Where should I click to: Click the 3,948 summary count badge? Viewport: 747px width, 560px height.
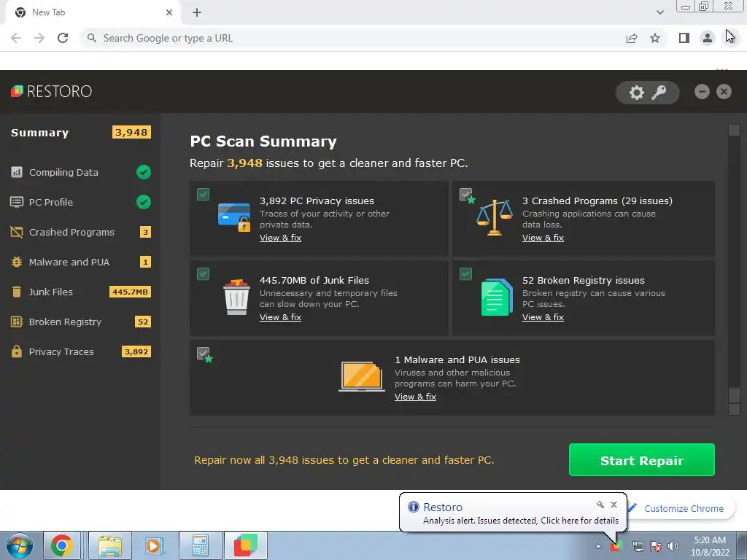coord(131,133)
